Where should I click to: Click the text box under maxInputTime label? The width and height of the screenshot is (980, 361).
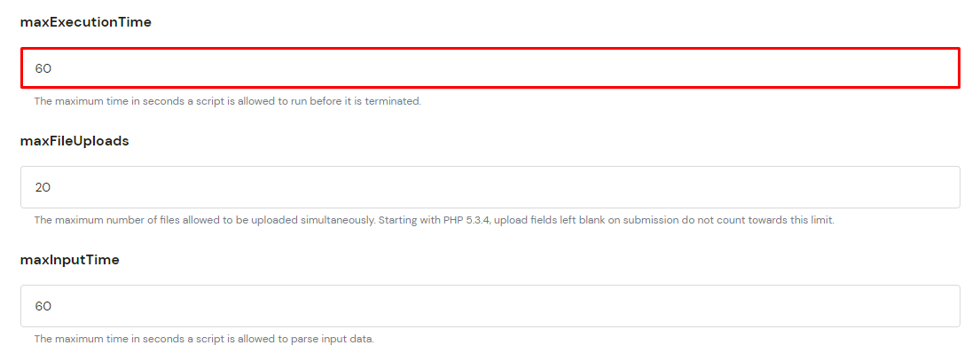tap(490, 306)
